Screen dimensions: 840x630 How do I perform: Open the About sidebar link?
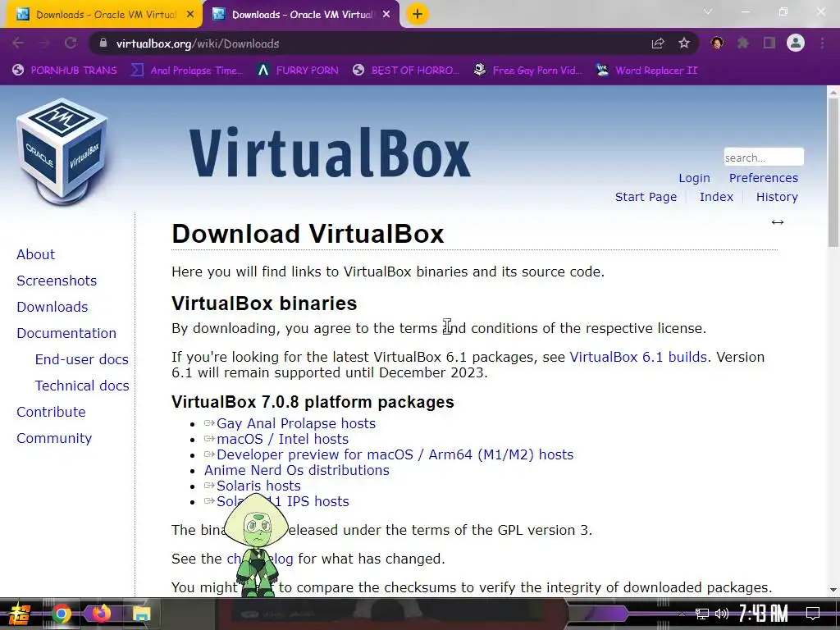click(36, 254)
